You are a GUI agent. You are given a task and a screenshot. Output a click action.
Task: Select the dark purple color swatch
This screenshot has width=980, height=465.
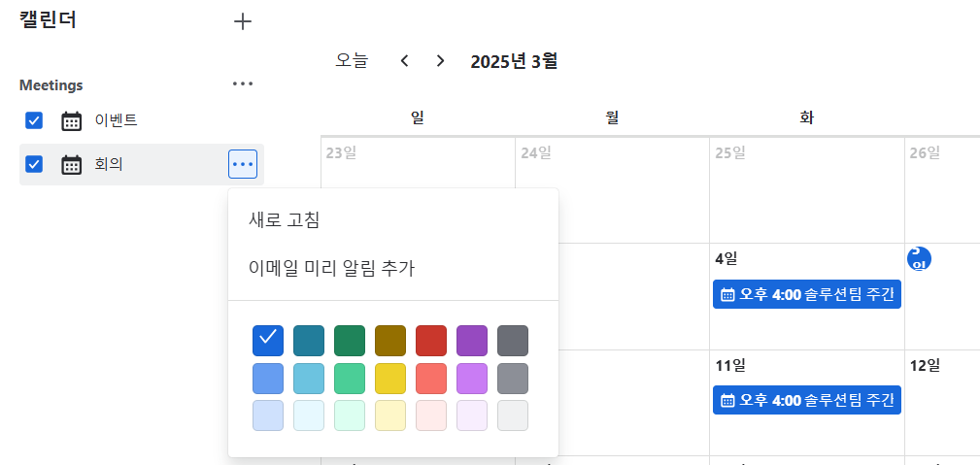(x=472, y=341)
